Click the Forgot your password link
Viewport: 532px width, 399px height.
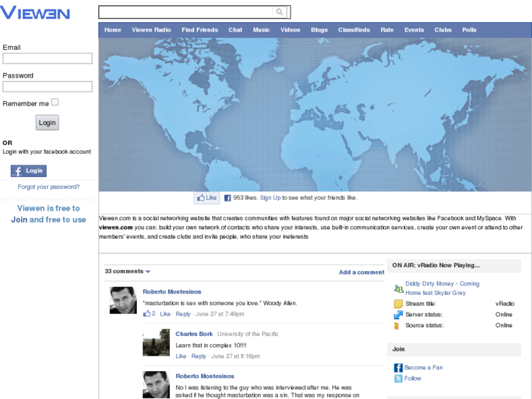pos(48,187)
